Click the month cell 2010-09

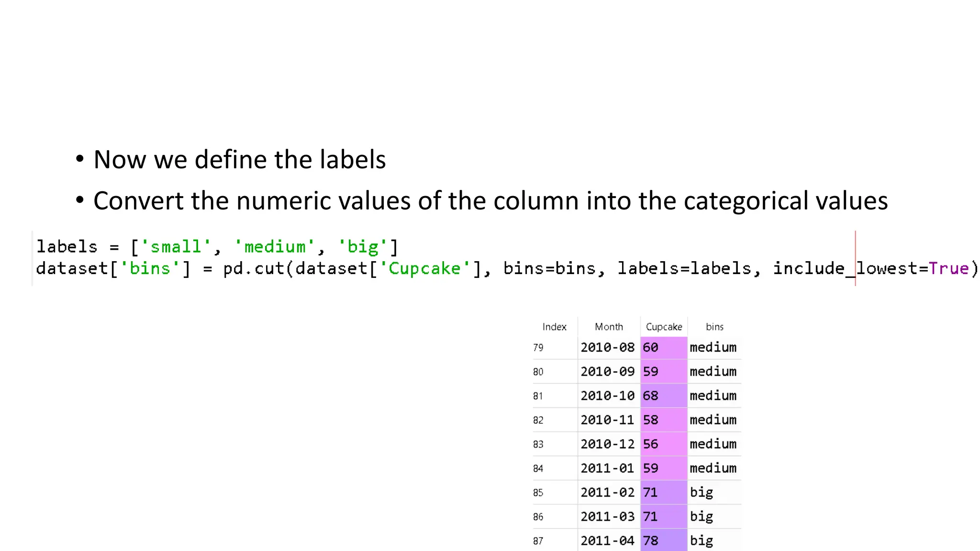coord(608,372)
